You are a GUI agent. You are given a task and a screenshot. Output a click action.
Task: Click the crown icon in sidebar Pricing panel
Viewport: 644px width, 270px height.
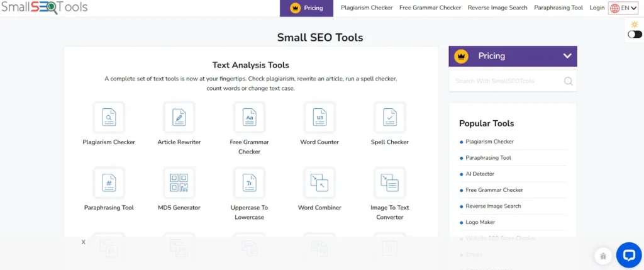[x=461, y=56]
